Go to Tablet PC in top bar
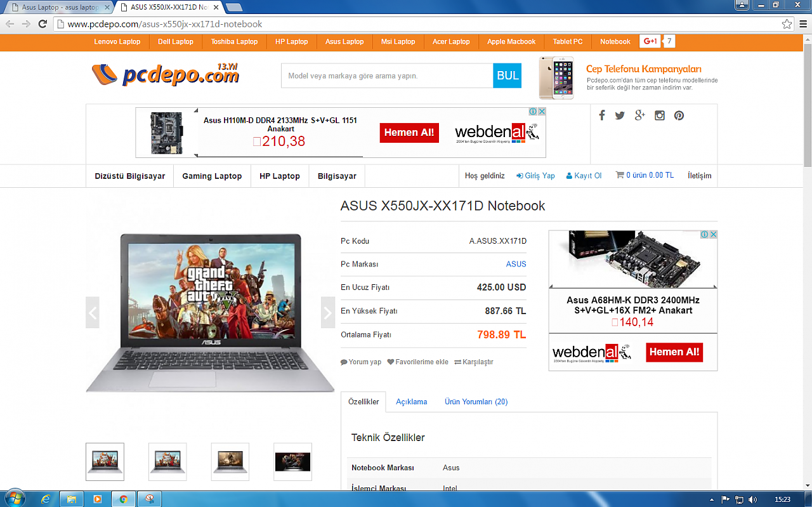 [568, 42]
